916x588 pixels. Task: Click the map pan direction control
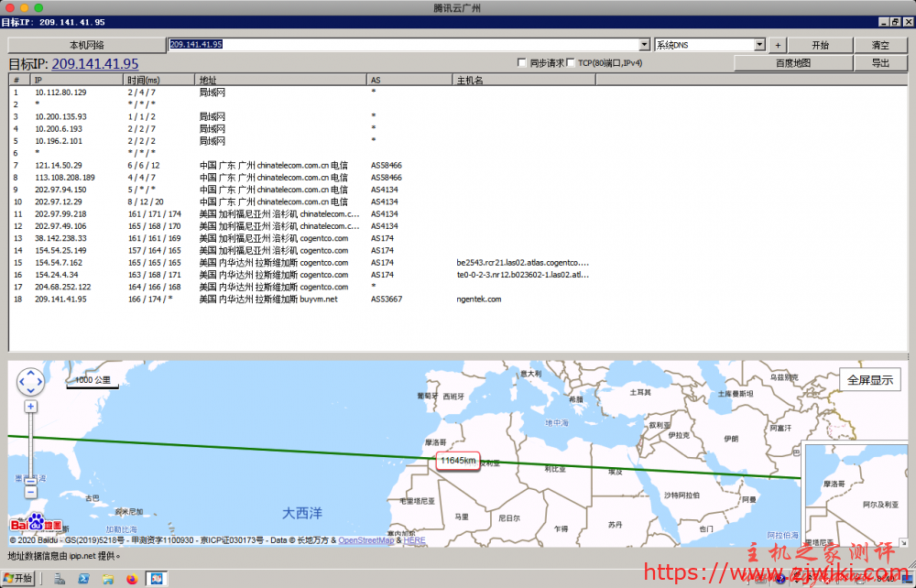[31, 381]
